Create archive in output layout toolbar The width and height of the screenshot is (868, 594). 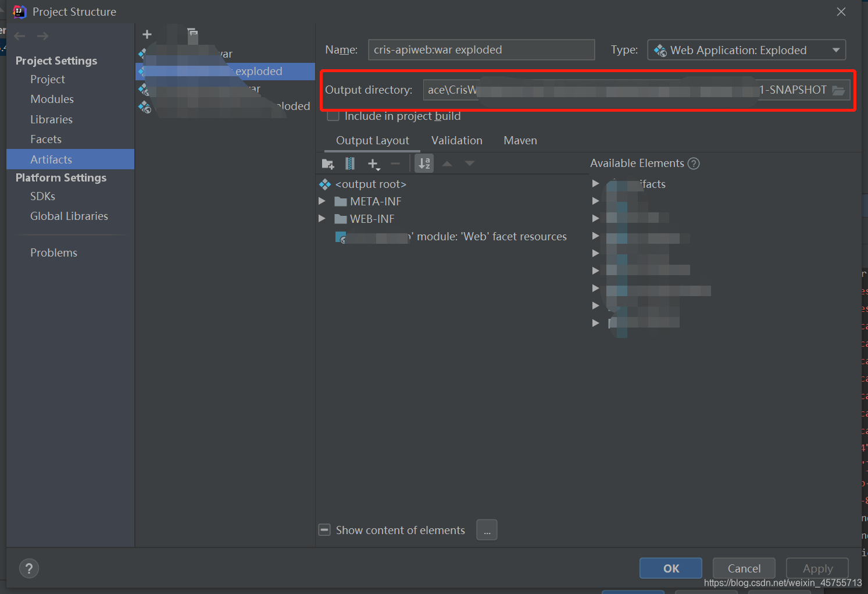coord(350,164)
